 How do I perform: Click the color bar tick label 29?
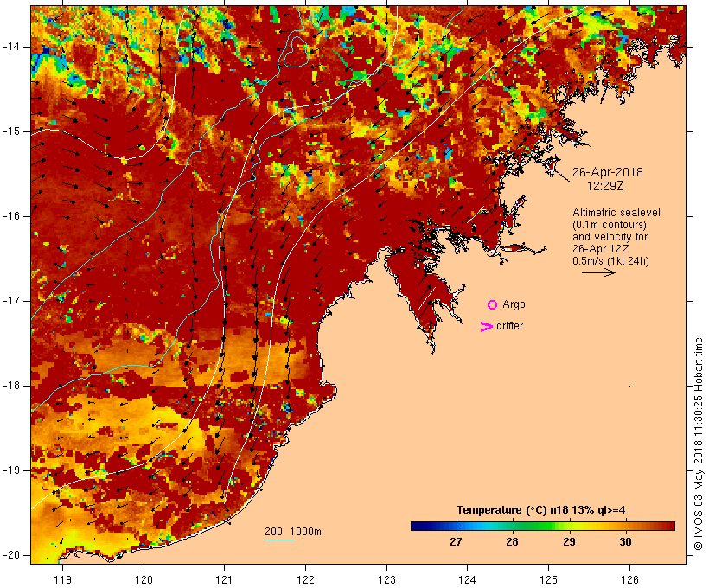[569, 542]
